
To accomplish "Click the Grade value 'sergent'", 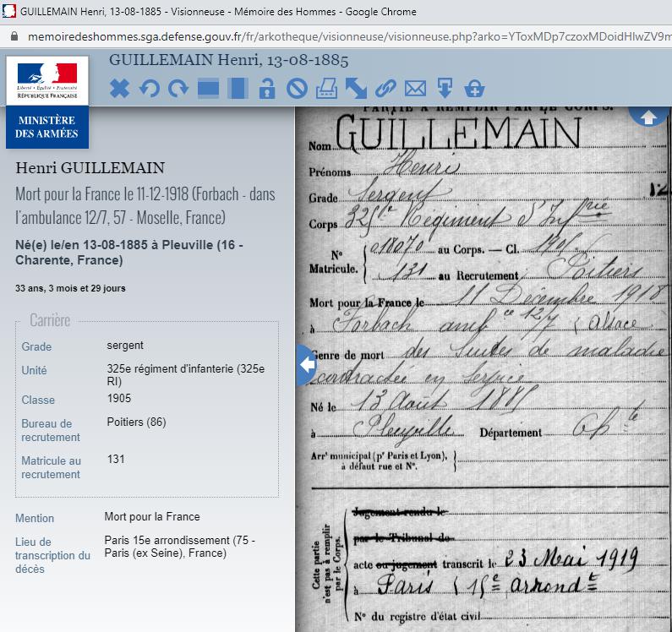I will [x=125, y=346].
